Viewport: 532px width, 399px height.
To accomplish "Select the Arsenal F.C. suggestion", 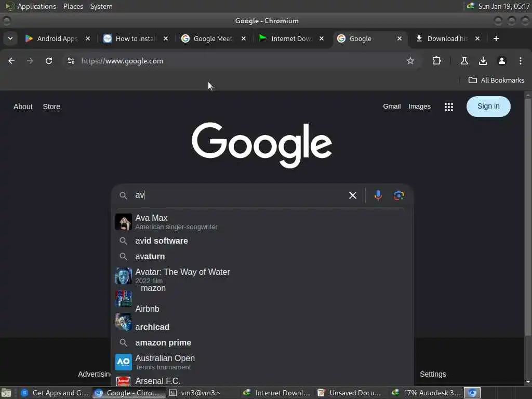I will (262, 380).
